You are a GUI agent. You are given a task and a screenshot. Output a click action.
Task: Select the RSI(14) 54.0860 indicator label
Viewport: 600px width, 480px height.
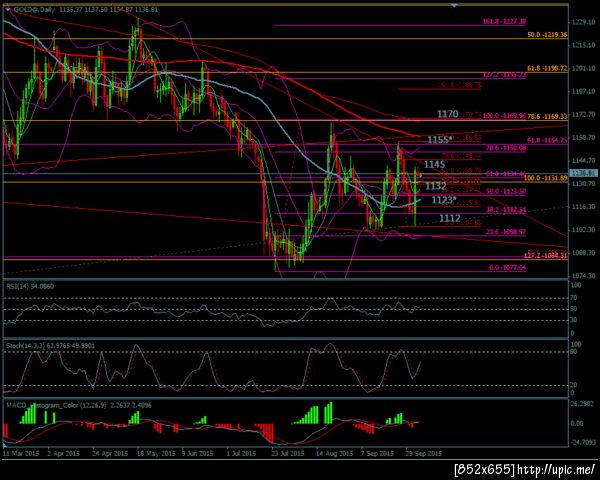pyautogui.click(x=29, y=286)
